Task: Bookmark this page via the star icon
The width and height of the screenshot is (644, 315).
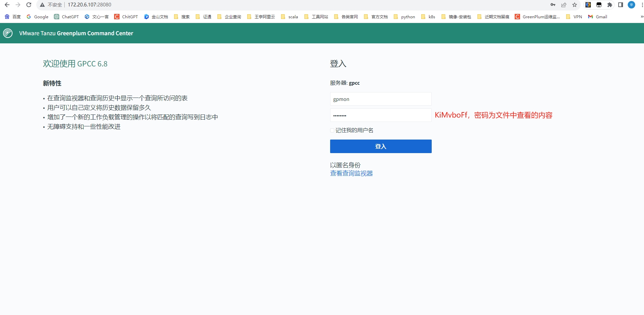Action: coord(575,5)
